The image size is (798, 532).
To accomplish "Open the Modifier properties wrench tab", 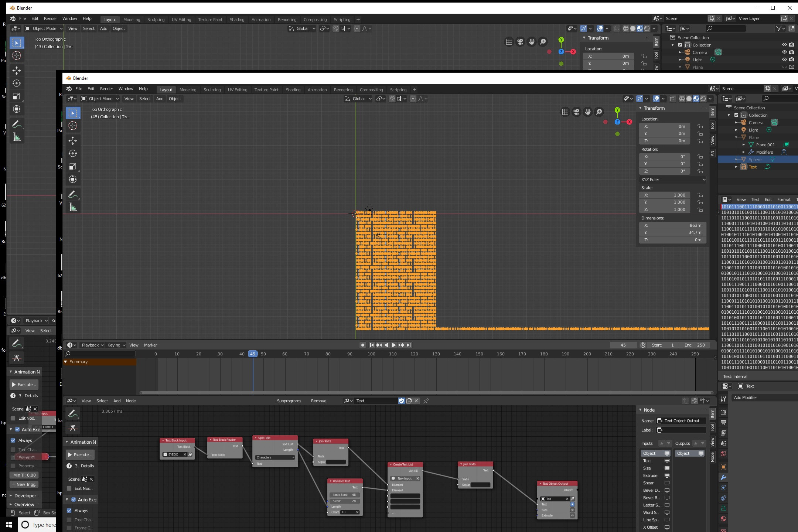I will point(723,477).
